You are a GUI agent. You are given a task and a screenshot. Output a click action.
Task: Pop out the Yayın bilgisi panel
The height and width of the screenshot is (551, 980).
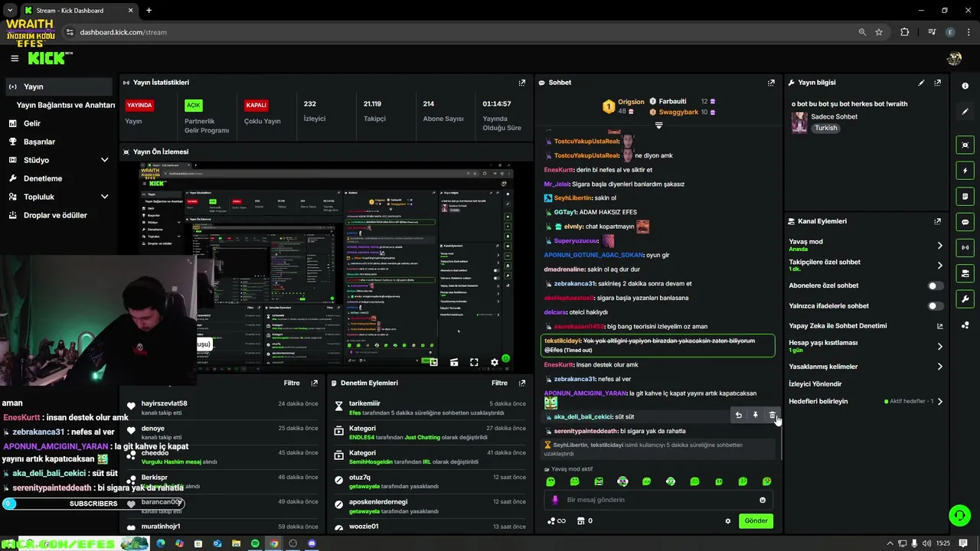point(937,83)
